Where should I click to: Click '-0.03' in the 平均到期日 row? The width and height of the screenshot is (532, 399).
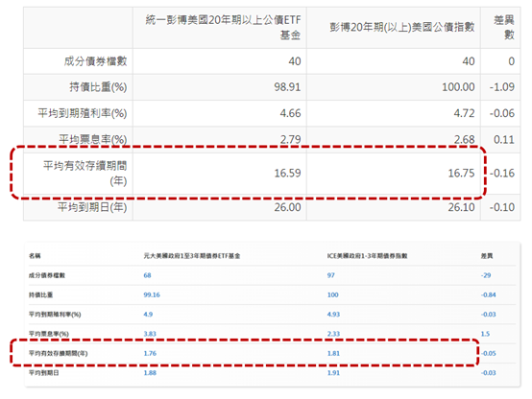pyautogui.click(x=488, y=373)
